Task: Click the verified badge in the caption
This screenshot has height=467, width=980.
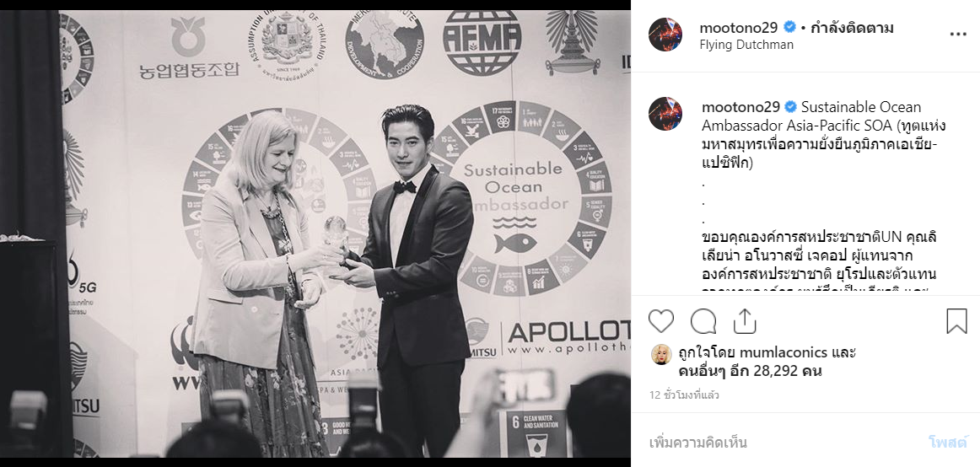Action: coord(790,107)
